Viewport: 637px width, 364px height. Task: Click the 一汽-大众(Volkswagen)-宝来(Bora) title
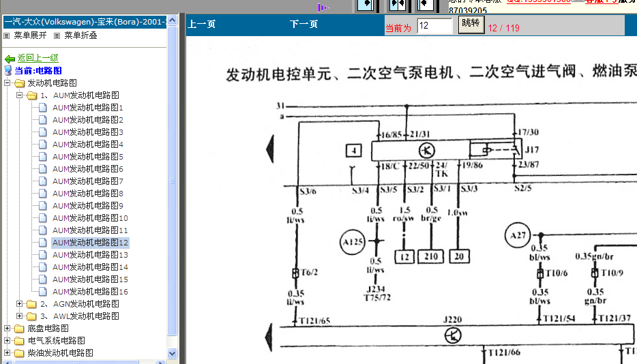85,22
